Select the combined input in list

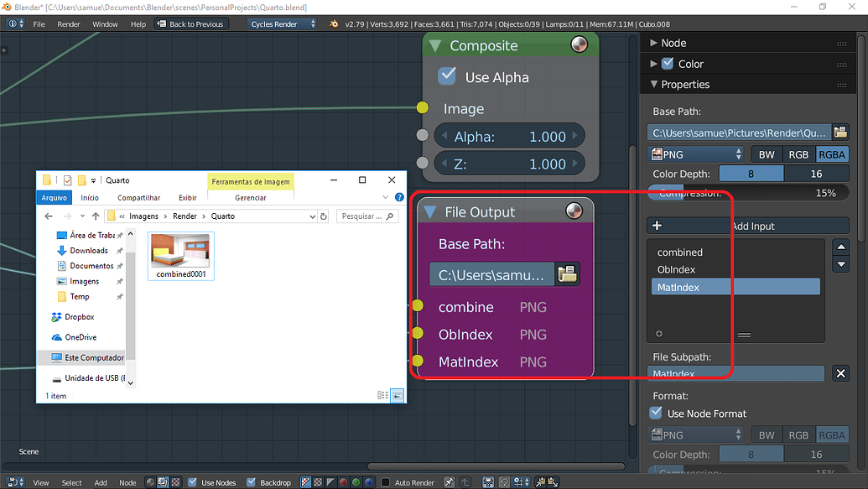pyautogui.click(x=735, y=252)
